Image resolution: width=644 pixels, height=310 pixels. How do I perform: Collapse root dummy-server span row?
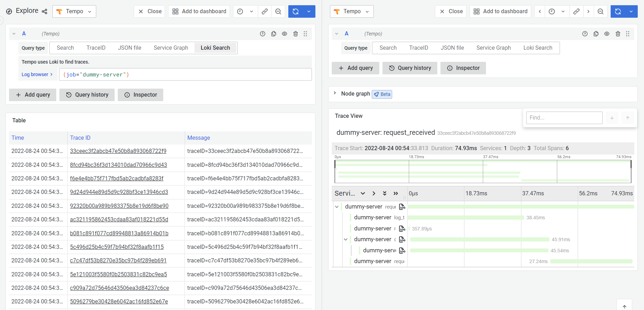(x=337, y=207)
